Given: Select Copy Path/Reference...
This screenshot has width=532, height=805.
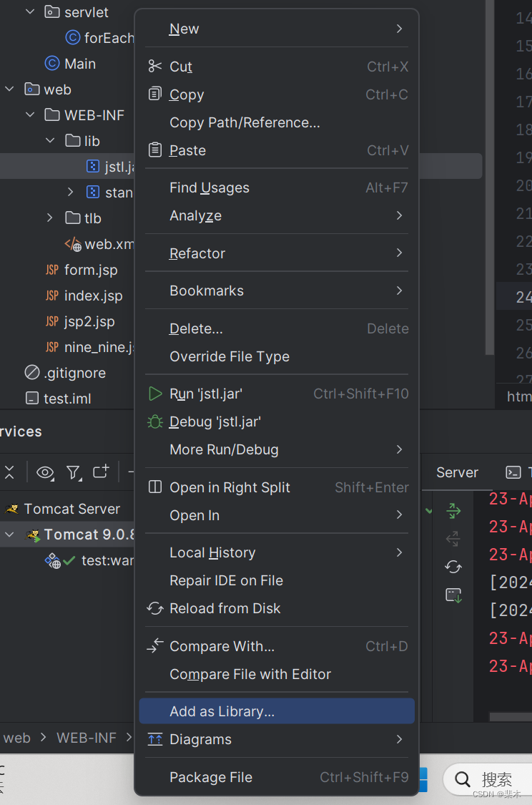Looking at the screenshot, I should pyautogui.click(x=277, y=122).
